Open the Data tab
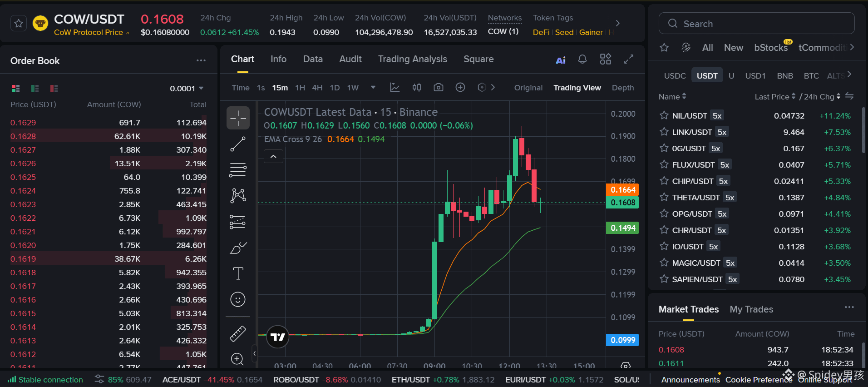 click(x=313, y=59)
